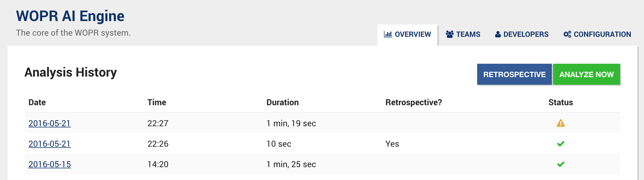Open the Developers tab
The width and height of the screenshot is (644, 180).
coord(526,34)
